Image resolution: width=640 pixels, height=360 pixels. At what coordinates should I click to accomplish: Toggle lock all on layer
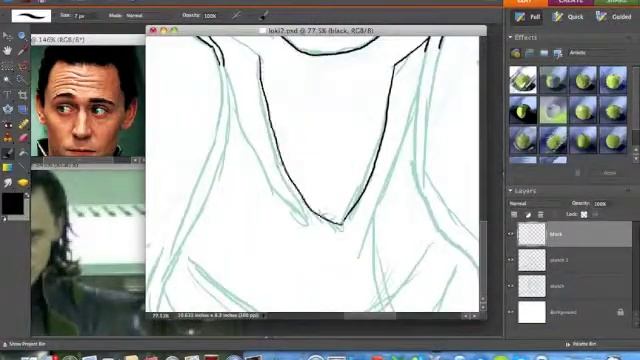[x=595, y=215]
